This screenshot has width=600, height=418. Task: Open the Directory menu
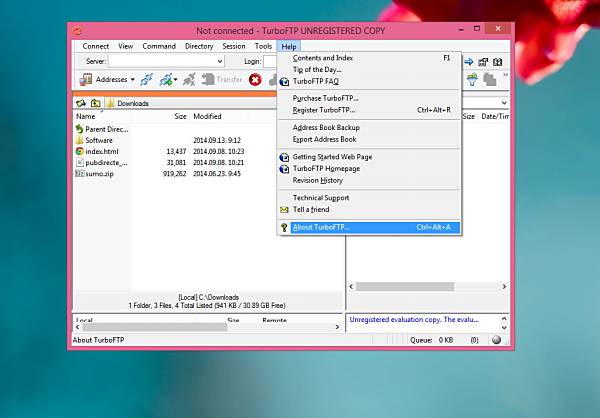(199, 46)
